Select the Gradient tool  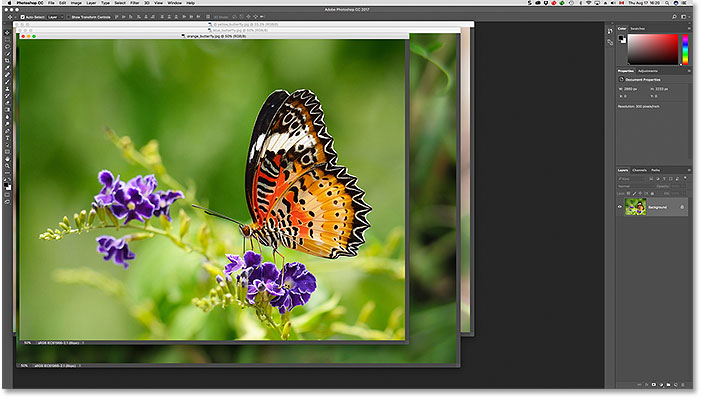pyautogui.click(x=7, y=109)
